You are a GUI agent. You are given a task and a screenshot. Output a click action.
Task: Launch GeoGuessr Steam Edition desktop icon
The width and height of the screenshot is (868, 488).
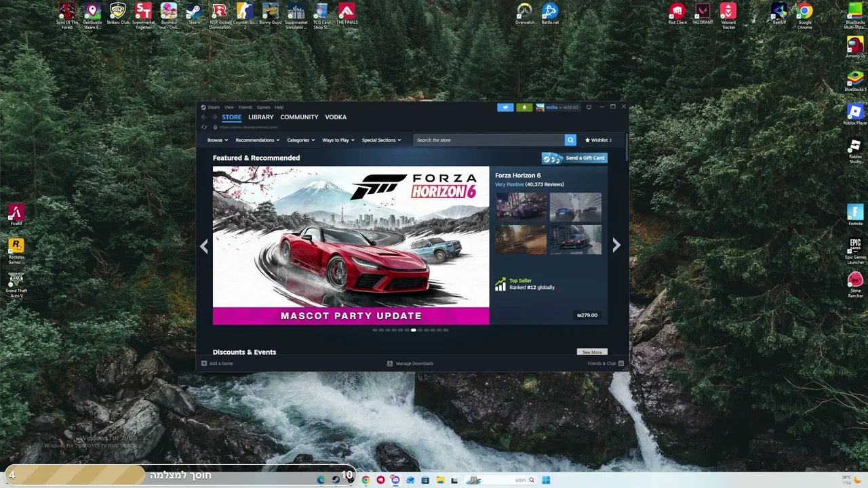[92, 16]
